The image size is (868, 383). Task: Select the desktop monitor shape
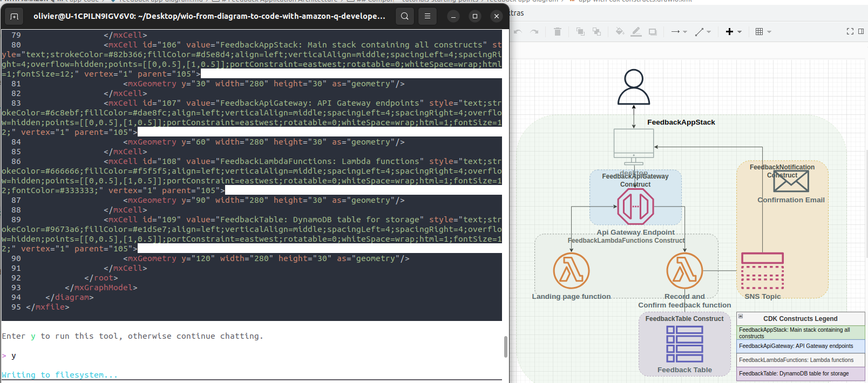click(634, 147)
